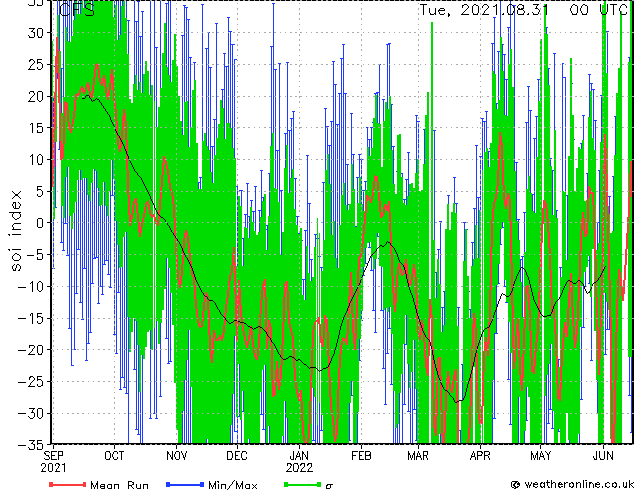Click the 'OCT' x-axis label
The height and width of the screenshot is (490, 634).
114,456
